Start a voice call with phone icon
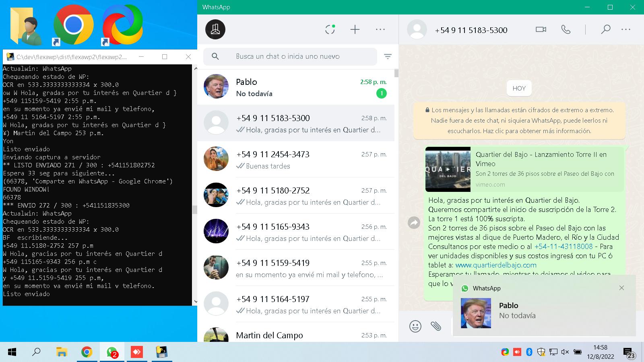 (x=566, y=29)
